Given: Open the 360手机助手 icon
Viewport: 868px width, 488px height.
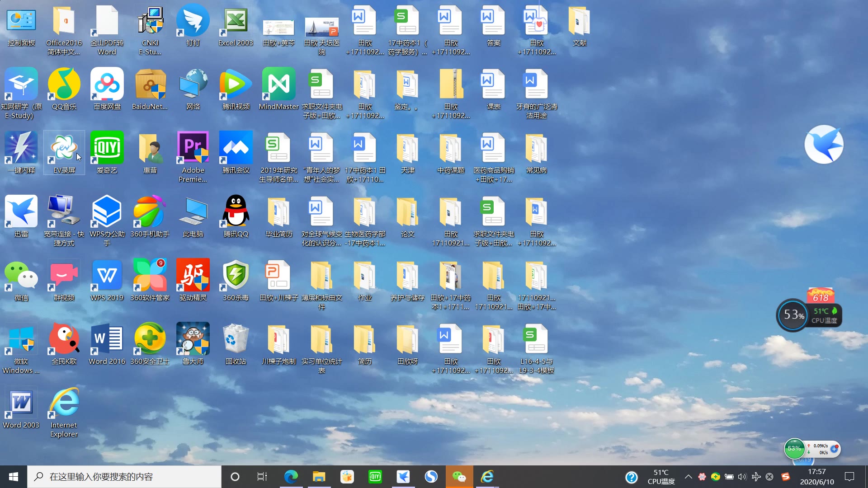Looking at the screenshot, I should pos(150,217).
